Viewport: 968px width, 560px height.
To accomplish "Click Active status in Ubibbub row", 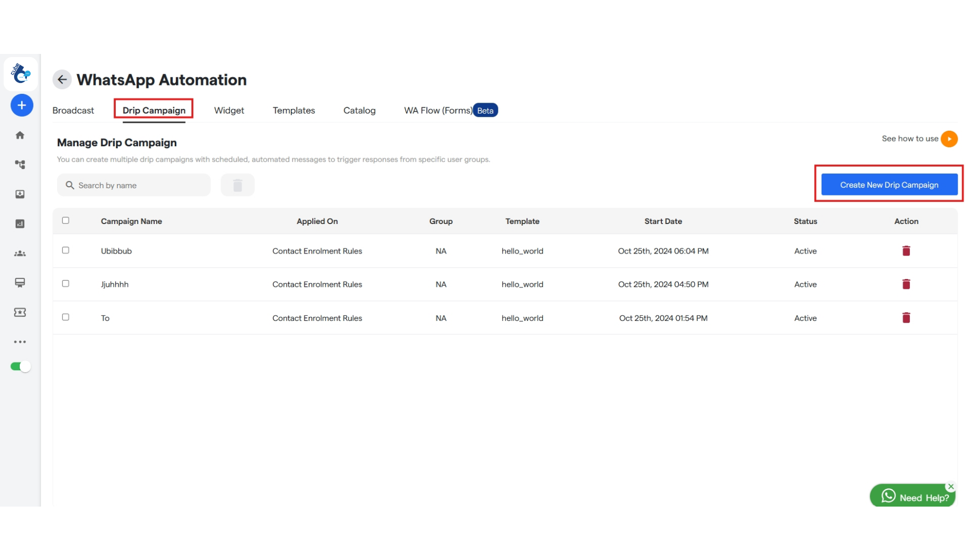I will [805, 251].
